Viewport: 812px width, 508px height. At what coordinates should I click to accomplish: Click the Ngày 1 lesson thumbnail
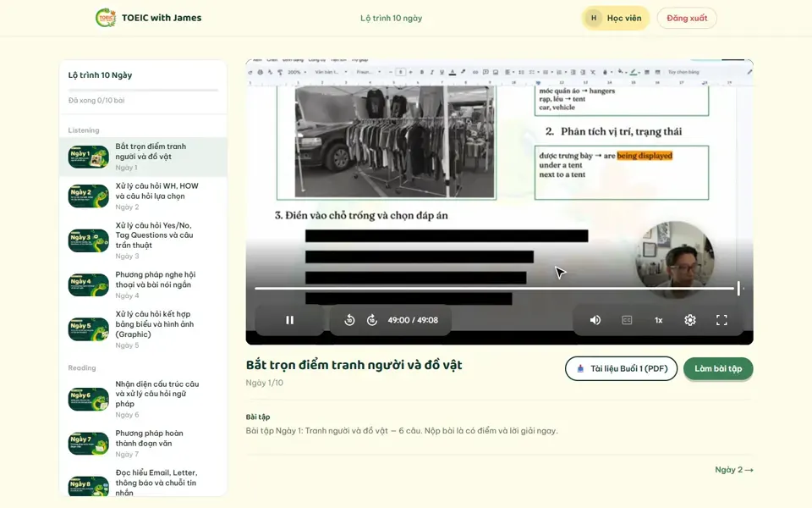(x=89, y=157)
